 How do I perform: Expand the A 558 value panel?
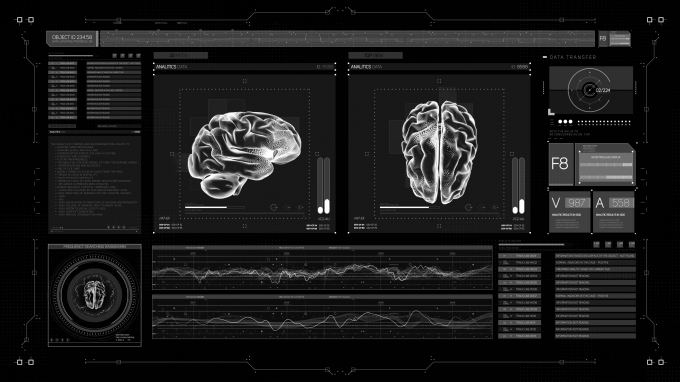tap(614, 212)
